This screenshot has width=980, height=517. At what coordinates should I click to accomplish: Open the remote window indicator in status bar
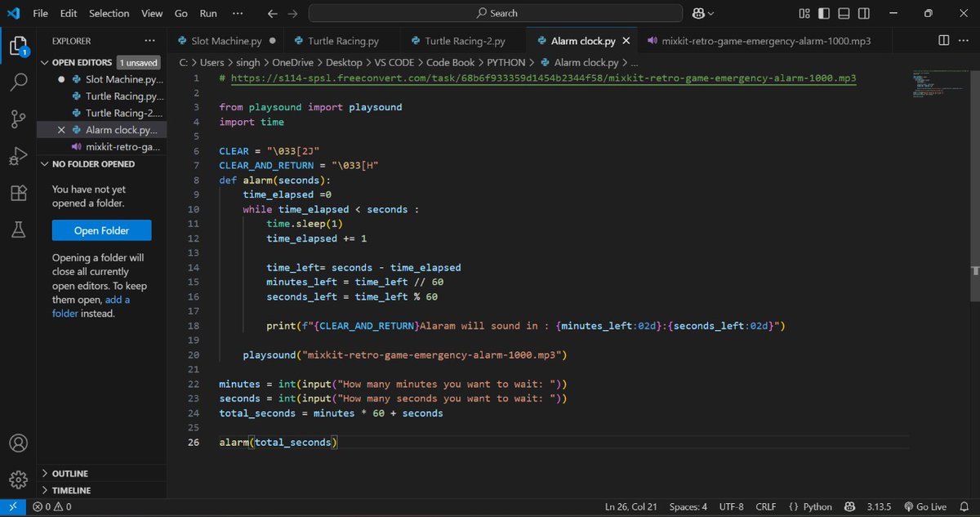[13, 507]
